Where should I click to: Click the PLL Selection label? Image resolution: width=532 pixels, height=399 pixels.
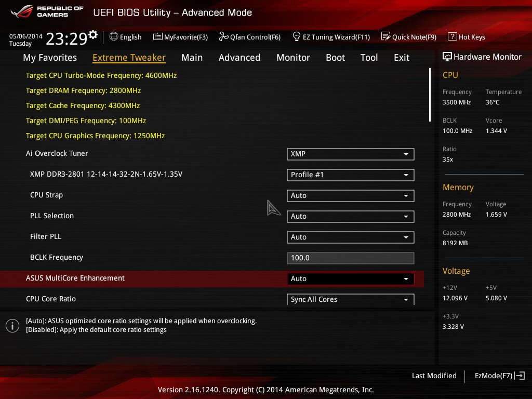52,216
